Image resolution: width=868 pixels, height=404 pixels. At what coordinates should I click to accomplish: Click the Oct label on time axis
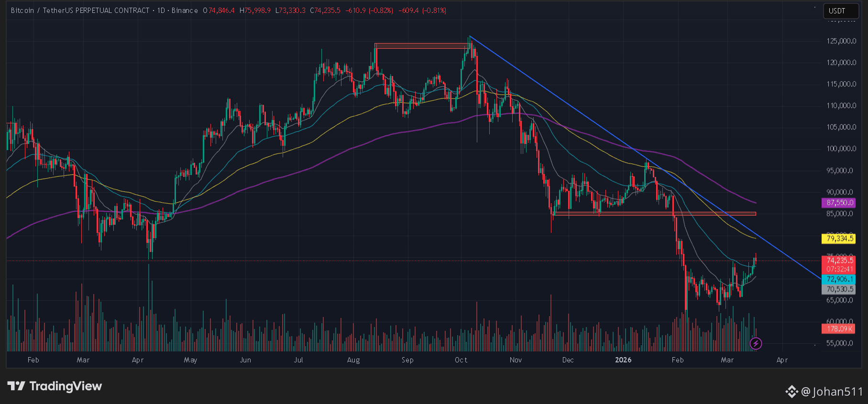tap(461, 360)
